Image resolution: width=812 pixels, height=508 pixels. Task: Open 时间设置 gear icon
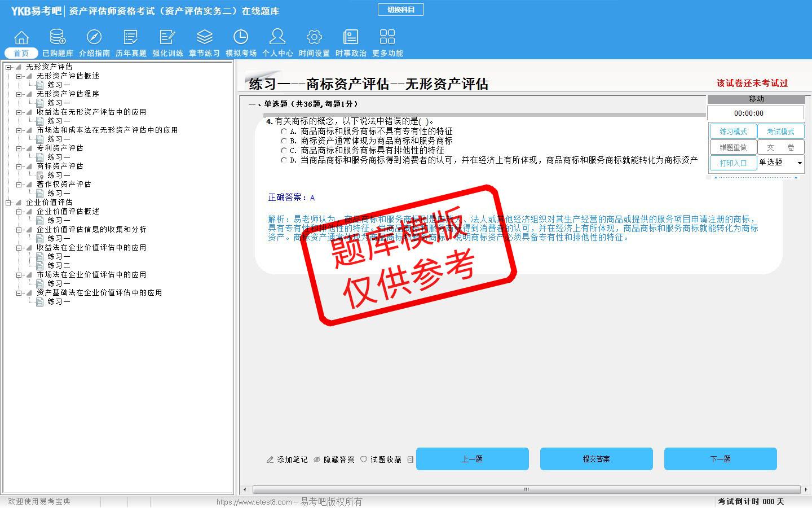click(x=314, y=37)
